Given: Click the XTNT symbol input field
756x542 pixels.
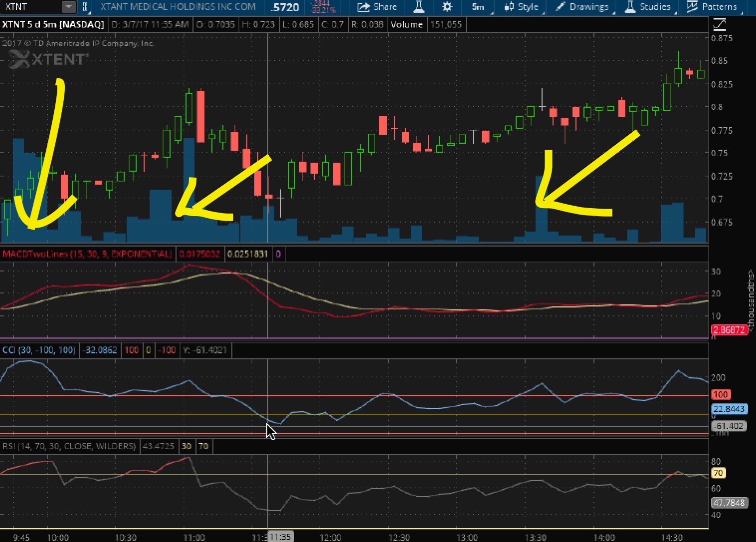Looking at the screenshot, I should click(x=31, y=7).
